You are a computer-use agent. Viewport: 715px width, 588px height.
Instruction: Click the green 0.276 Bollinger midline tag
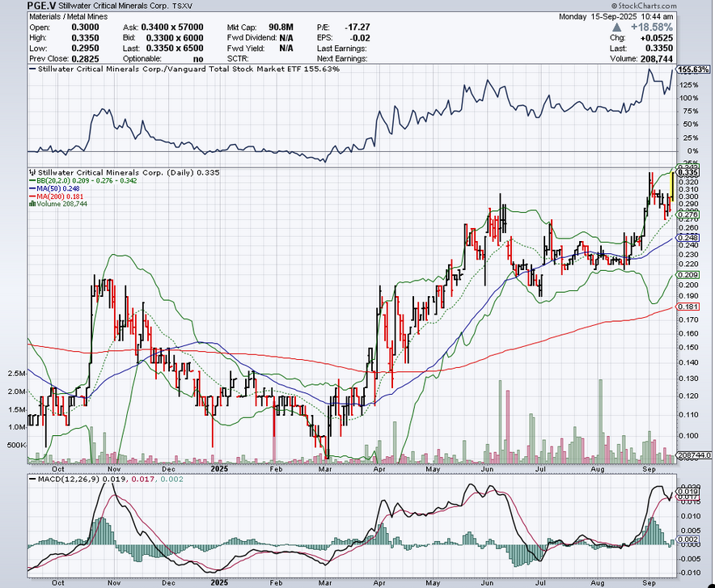pyautogui.click(x=688, y=214)
